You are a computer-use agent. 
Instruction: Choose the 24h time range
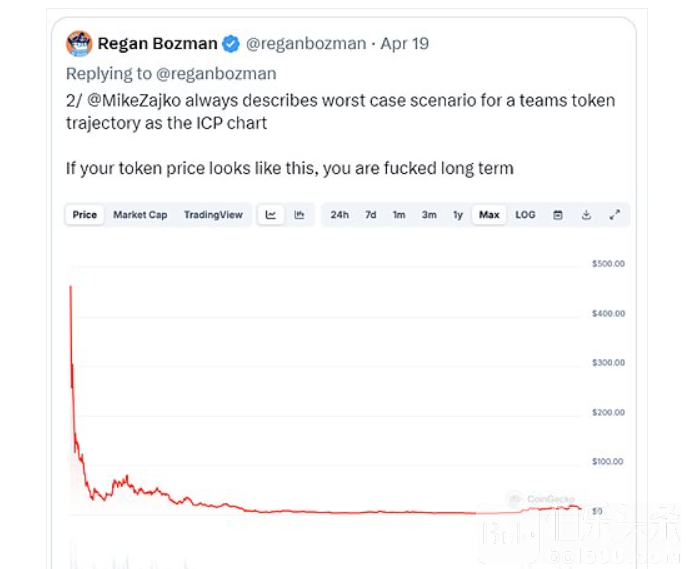pyautogui.click(x=340, y=215)
